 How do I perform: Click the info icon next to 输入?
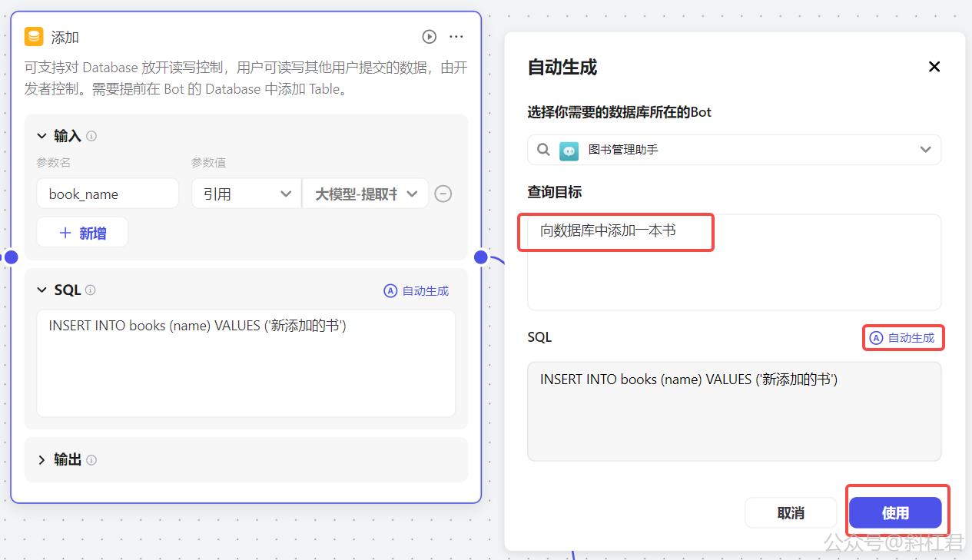point(91,136)
